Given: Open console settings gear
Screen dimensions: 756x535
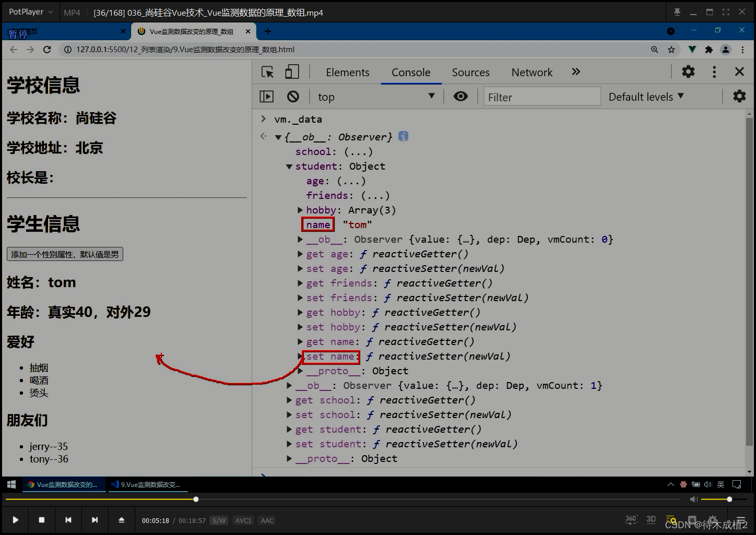Looking at the screenshot, I should [739, 96].
